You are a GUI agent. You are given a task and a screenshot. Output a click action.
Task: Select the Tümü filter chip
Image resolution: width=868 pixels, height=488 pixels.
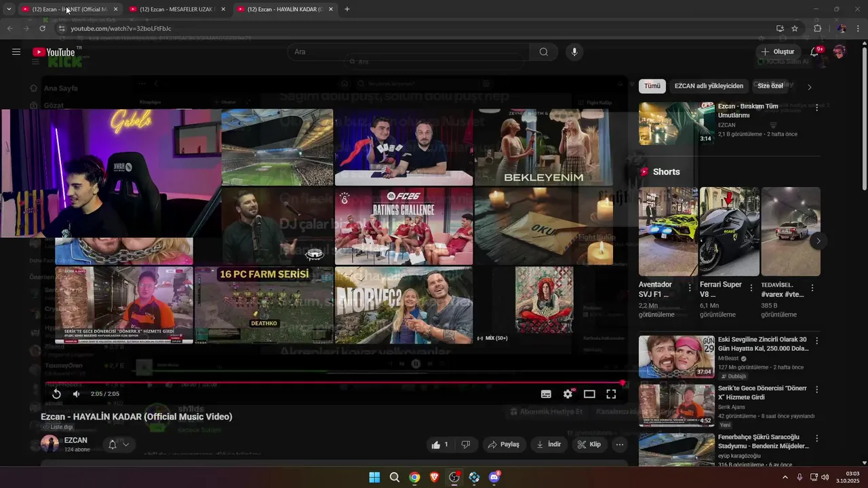tap(652, 86)
